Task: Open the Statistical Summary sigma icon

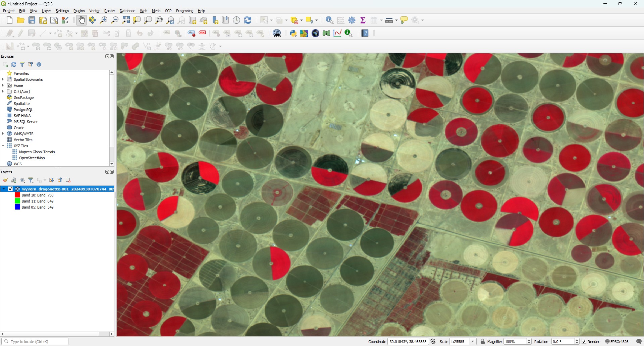Action: pos(363,20)
